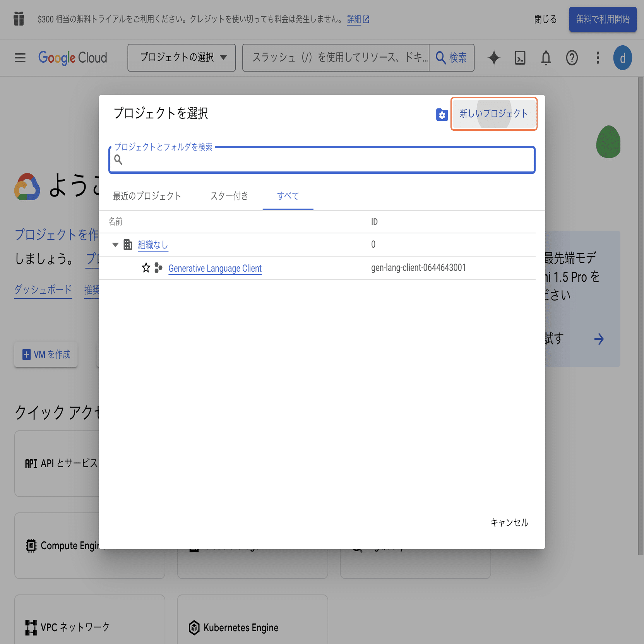Open the 組織なし link
Screen dimensions: 644x644
coord(153,245)
